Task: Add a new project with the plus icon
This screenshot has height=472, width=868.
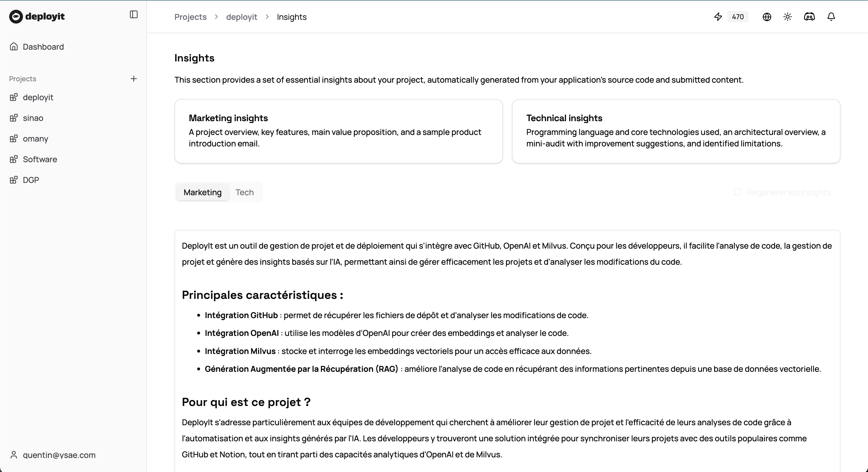Action: click(134, 79)
